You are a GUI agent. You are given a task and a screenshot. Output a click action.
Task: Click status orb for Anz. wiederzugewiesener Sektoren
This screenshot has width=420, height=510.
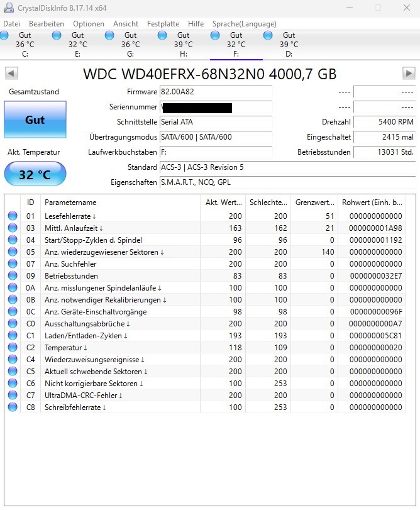click(x=13, y=252)
